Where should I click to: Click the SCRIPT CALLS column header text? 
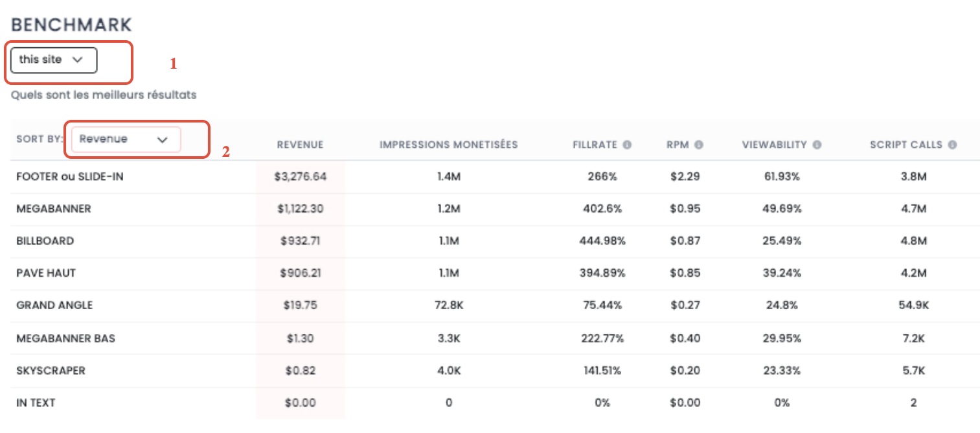pyautogui.click(x=906, y=145)
